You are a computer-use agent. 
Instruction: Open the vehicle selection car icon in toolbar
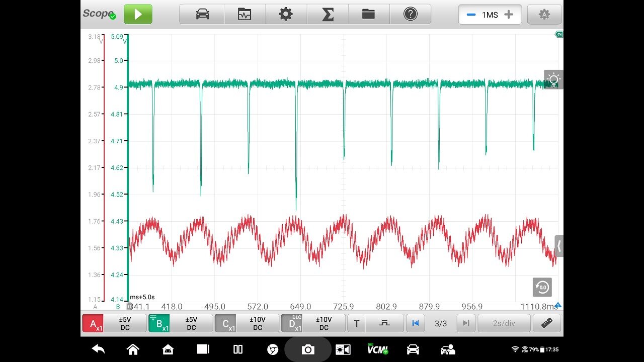(203, 14)
